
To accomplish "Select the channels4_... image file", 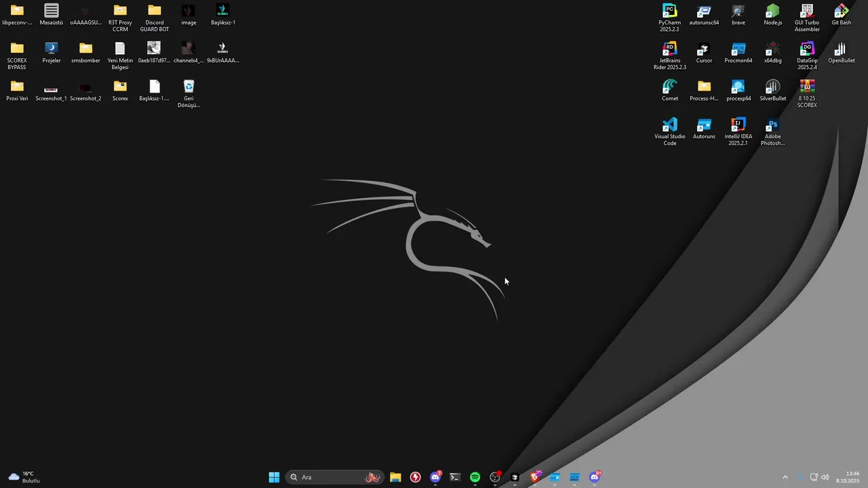I will pyautogui.click(x=189, y=53).
